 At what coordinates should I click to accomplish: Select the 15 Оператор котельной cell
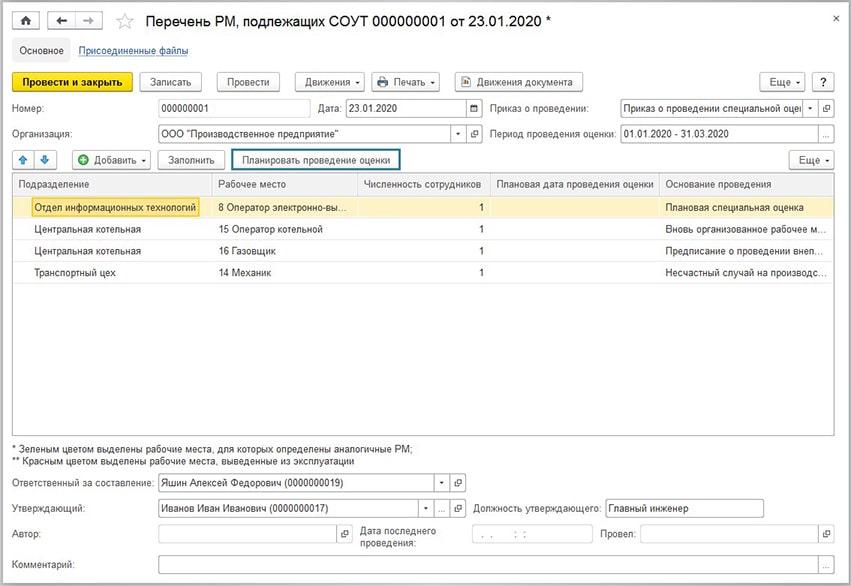tap(285, 230)
